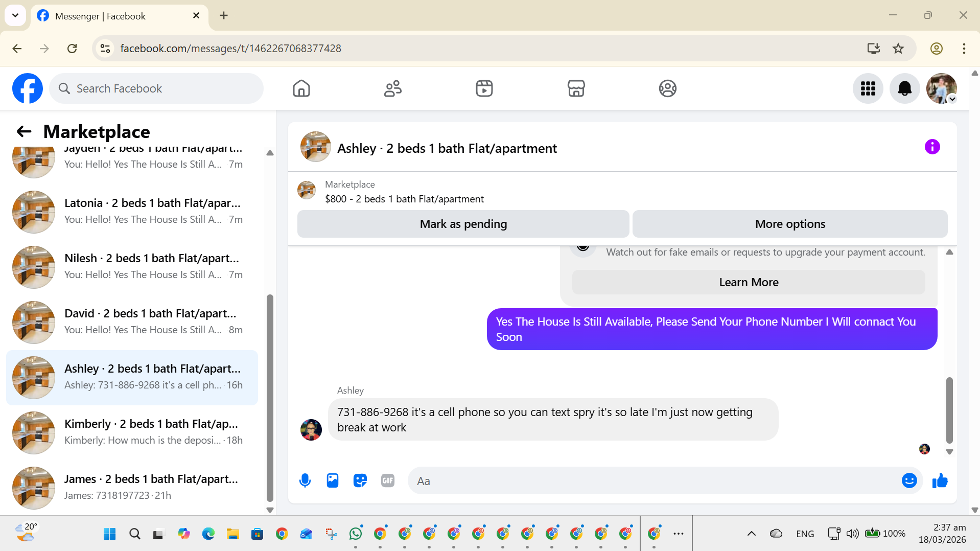This screenshot has height=551, width=980.
Task: Click the conversation list scrollbar thumb
Action: click(x=270, y=398)
